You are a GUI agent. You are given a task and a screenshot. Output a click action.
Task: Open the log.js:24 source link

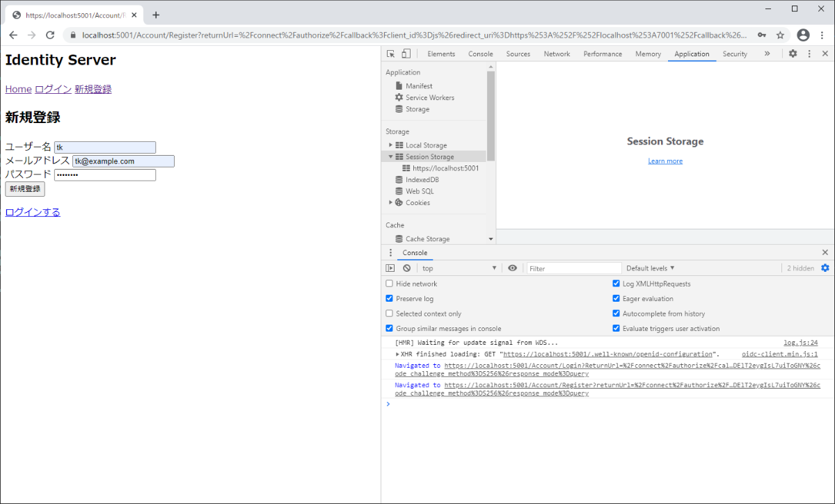coord(801,343)
